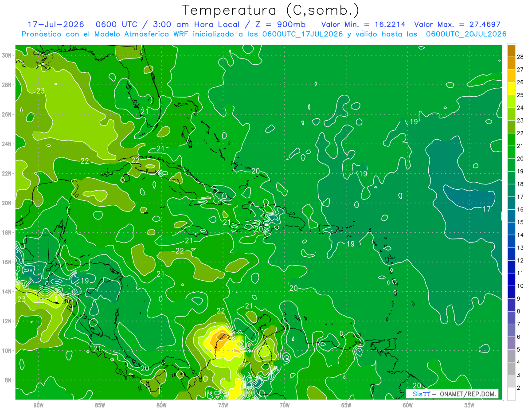532x411 pixels.
Task: Pick the orange swatch between 27 and 28
Action: (511, 63)
